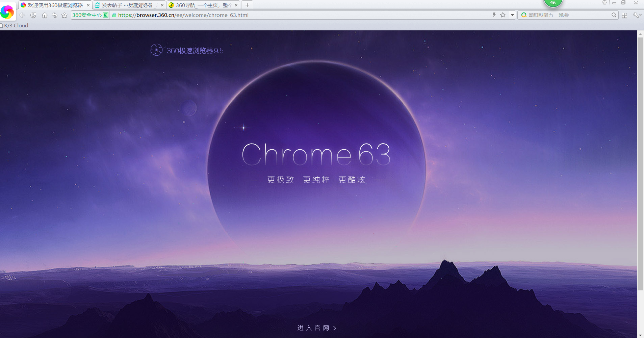The image size is (644, 338).
Task: Switch to the 发表帖子 tab
Action: pos(127,5)
